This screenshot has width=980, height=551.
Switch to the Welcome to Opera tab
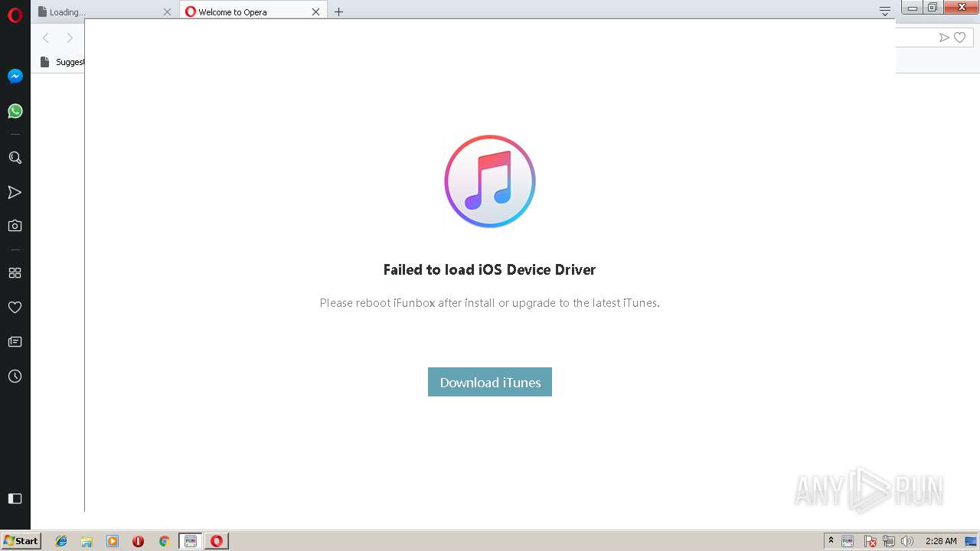pos(253,11)
